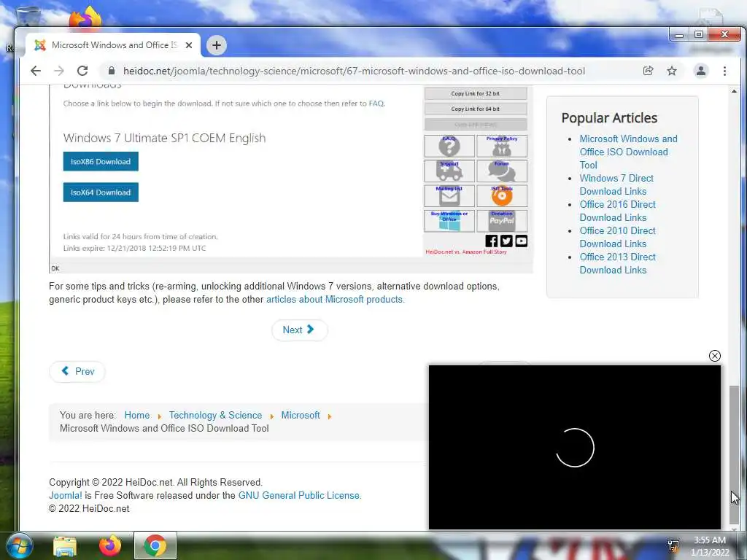Screen dimensions: 747x560
Task: Click the browser forward arrow
Action: point(59,71)
